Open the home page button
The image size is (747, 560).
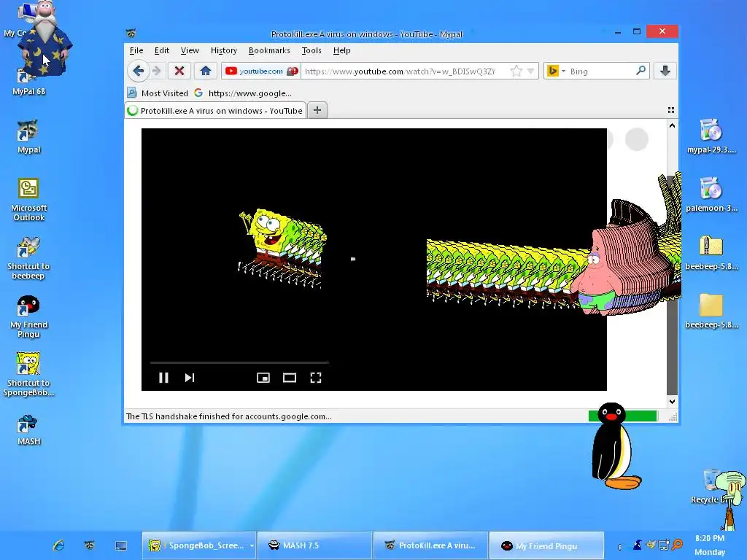pyautogui.click(x=205, y=71)
